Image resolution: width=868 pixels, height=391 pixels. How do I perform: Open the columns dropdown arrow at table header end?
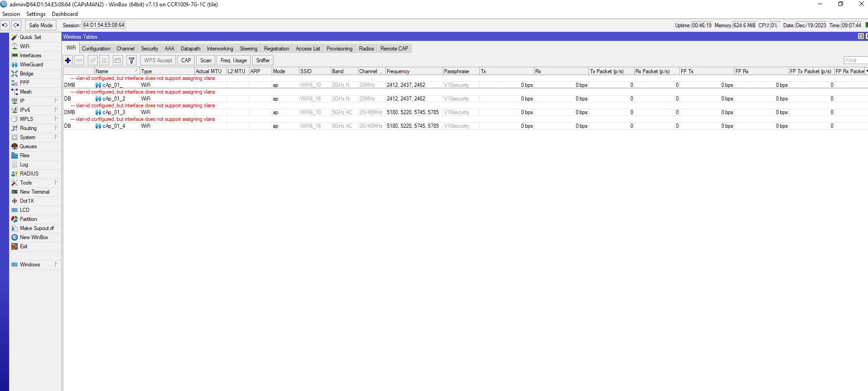866,71
